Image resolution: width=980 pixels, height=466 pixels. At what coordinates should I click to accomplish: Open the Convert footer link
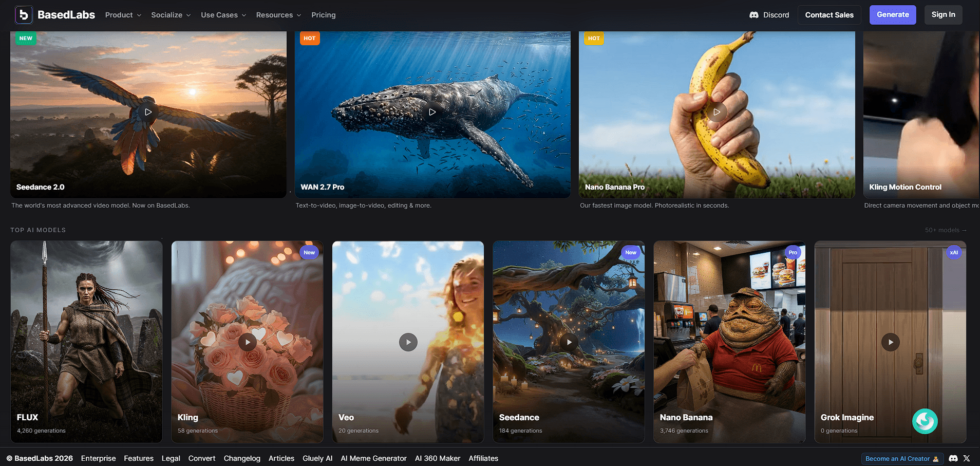pyautogui.click(x=202, y=458)
